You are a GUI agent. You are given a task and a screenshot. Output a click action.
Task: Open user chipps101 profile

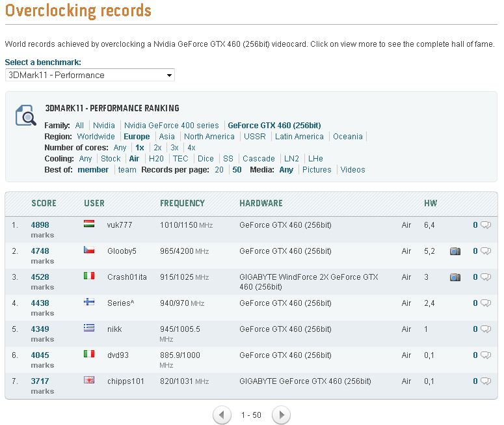pyautogui.click(x=126, y=381)
